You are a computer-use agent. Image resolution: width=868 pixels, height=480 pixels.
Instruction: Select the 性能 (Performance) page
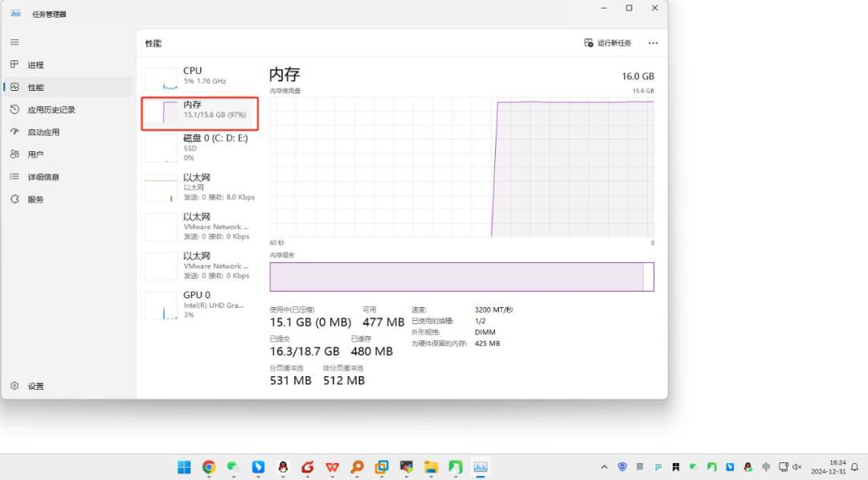tap(67, 87)
